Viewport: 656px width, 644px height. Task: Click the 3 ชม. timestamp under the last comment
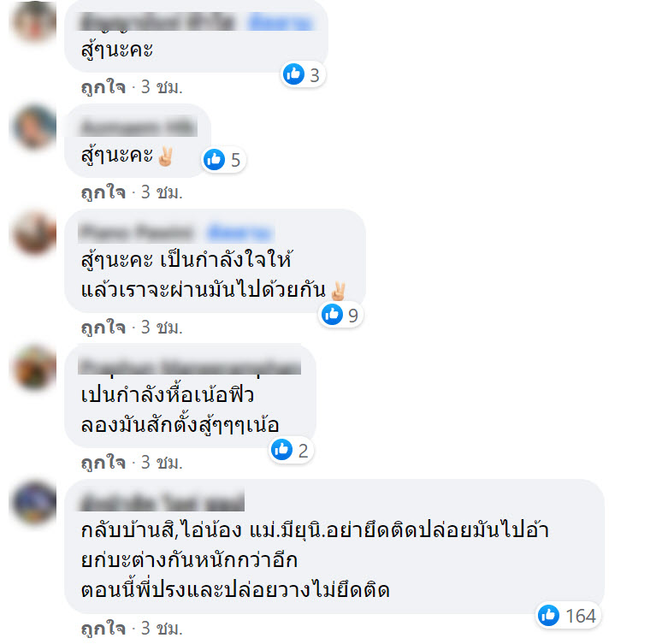[x=162, y=629]
